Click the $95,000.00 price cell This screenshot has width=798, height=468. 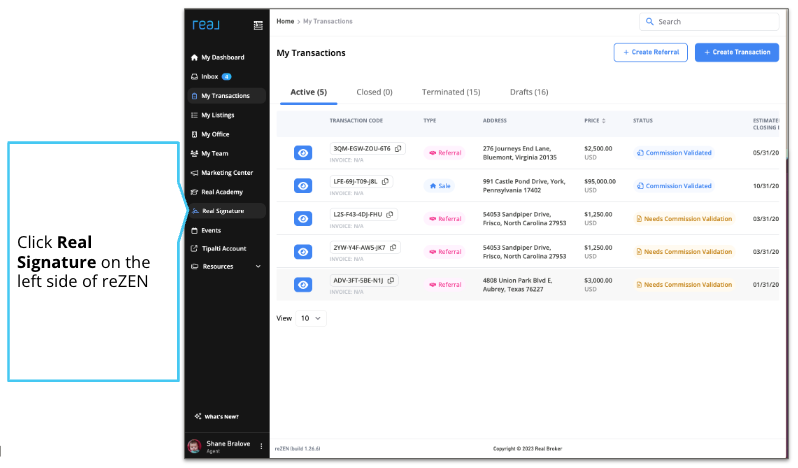[600, 182]
